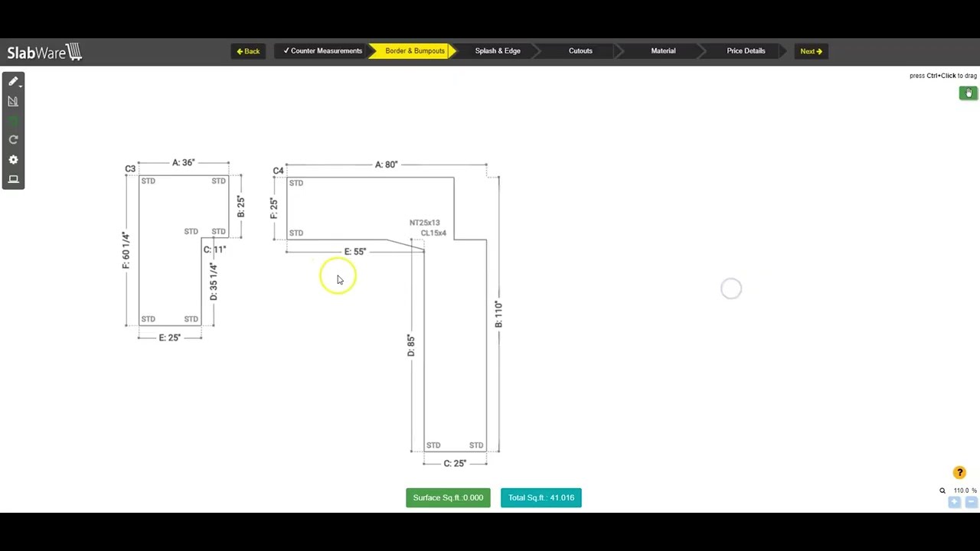The width and height of the screenshot is (980, 551).
Task: Open the settings gear in left toolbar
Action: 13,160
